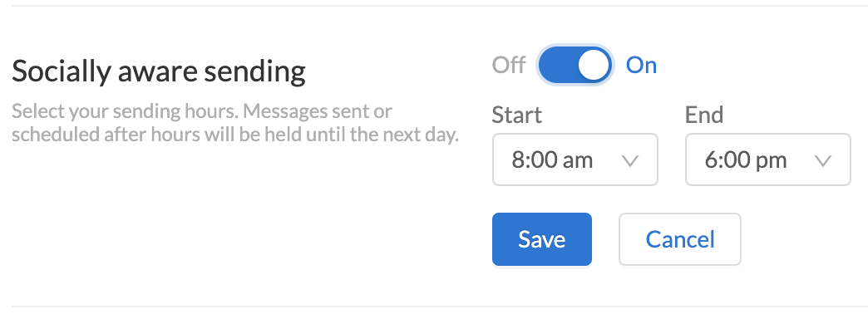Click the End field label
Viewport: 868px width, 314px height.
tap(704, 115)
